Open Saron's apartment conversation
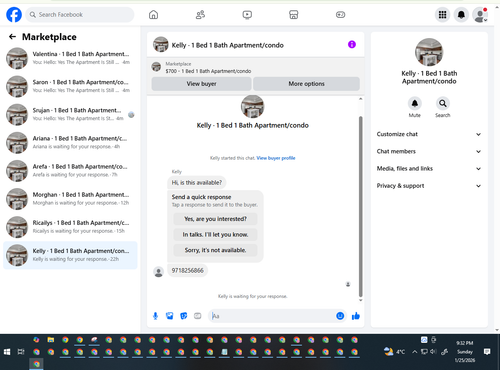 70,86
